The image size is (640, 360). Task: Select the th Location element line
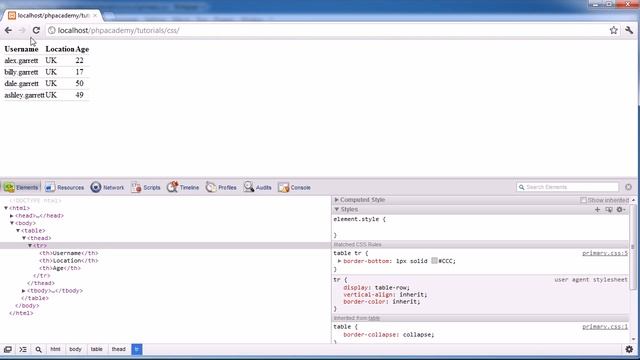coord(69,260)
